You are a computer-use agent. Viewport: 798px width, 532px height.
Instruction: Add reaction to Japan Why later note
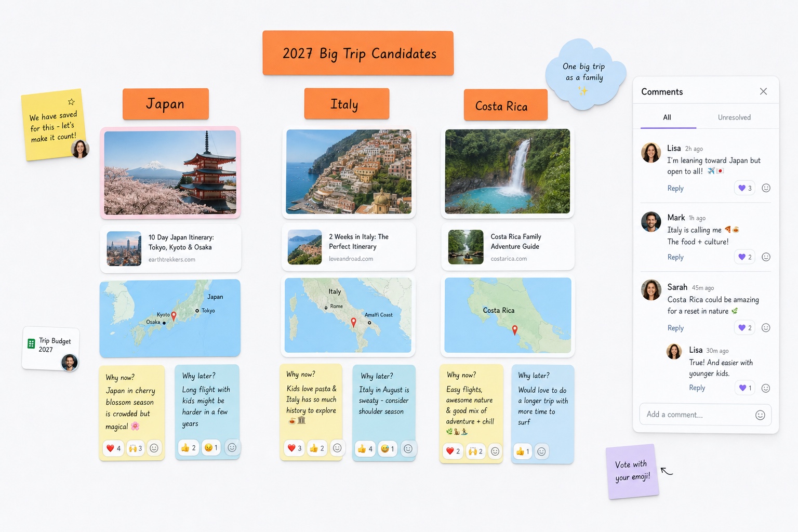(x=232, y=447)
